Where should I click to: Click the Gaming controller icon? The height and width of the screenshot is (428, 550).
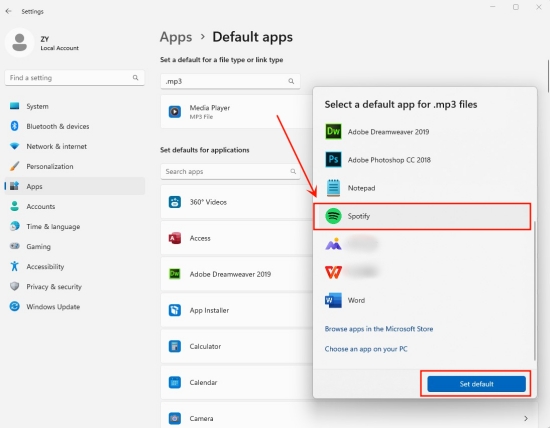tap(14, 246)
